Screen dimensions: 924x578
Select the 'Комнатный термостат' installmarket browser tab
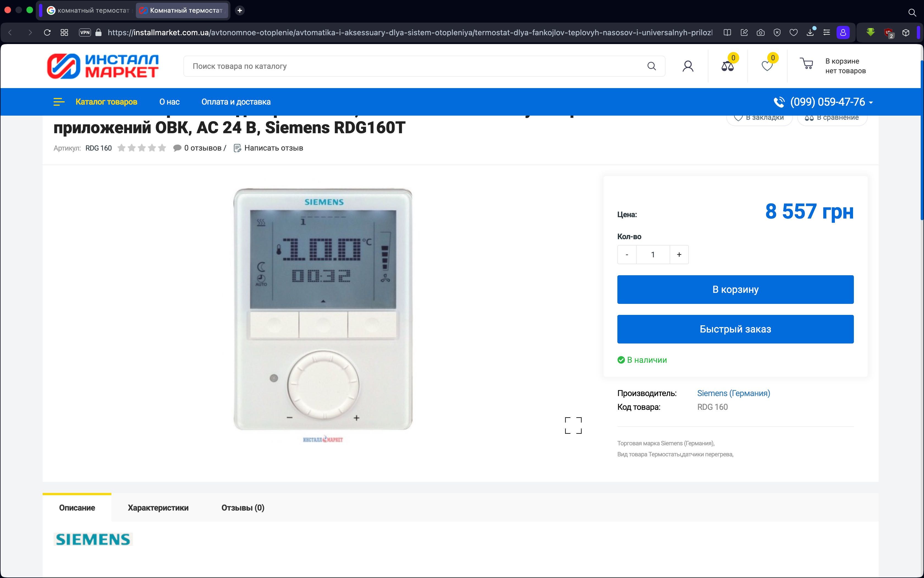point(182,10)
